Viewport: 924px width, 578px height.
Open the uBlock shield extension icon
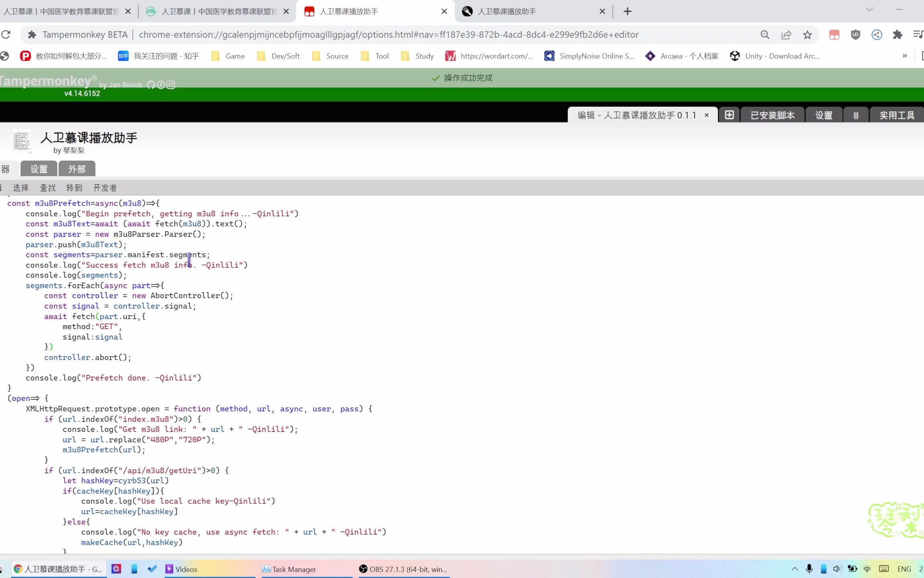(x=855, y=35)
